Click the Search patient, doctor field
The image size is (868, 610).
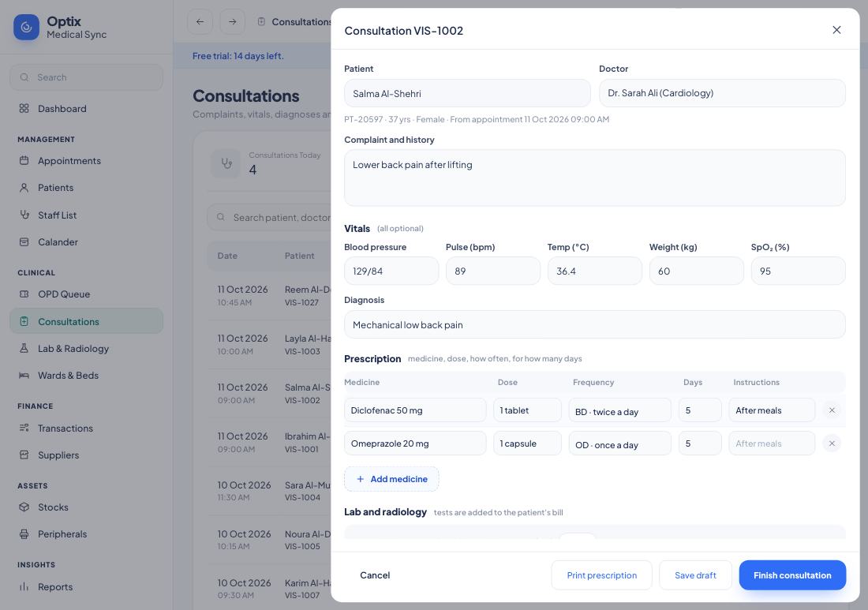(269, 218)
